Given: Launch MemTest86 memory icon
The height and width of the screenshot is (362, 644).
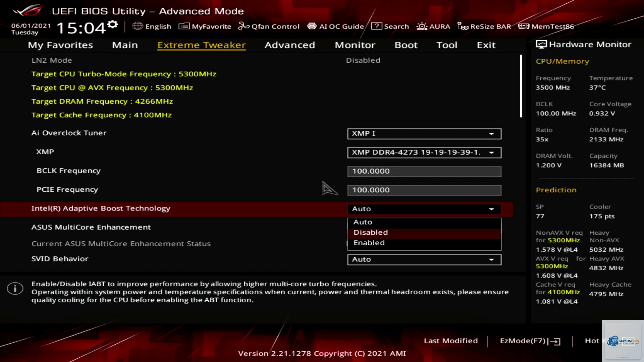Looking at the screenshot, I should click(x=524, y=26).
